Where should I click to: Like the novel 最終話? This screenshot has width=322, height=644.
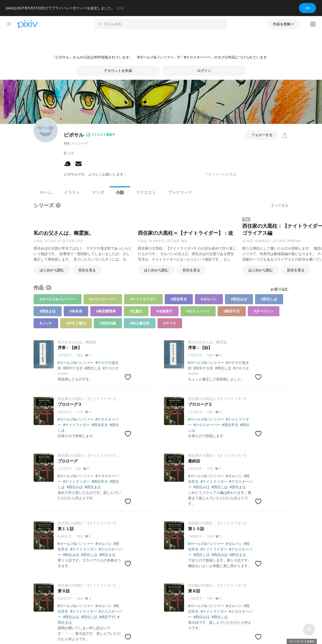258,501
